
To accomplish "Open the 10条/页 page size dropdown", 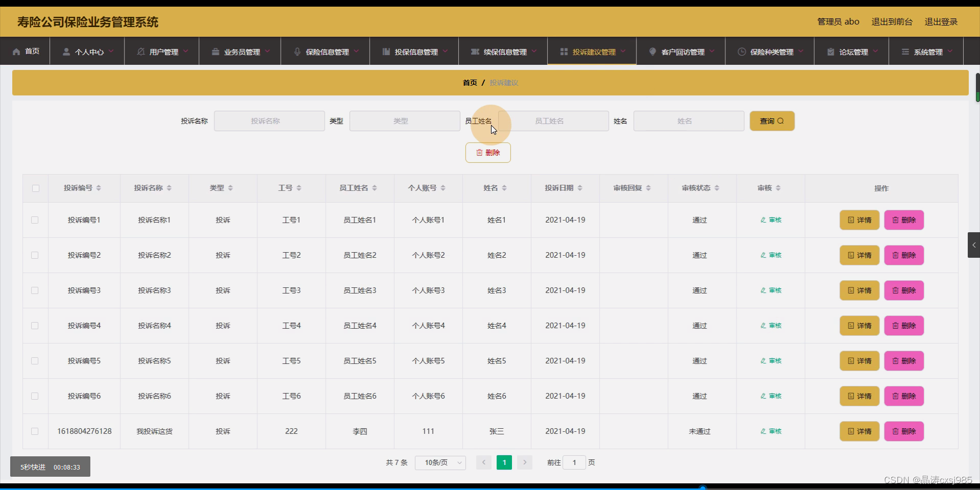I will tap(440, 462).
